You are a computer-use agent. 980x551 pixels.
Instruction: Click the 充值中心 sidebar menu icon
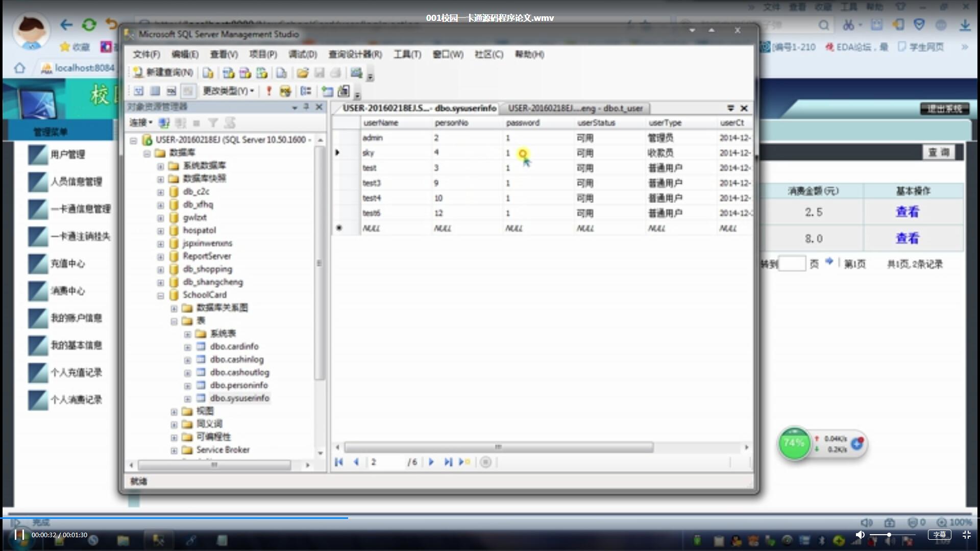(38, 264)
